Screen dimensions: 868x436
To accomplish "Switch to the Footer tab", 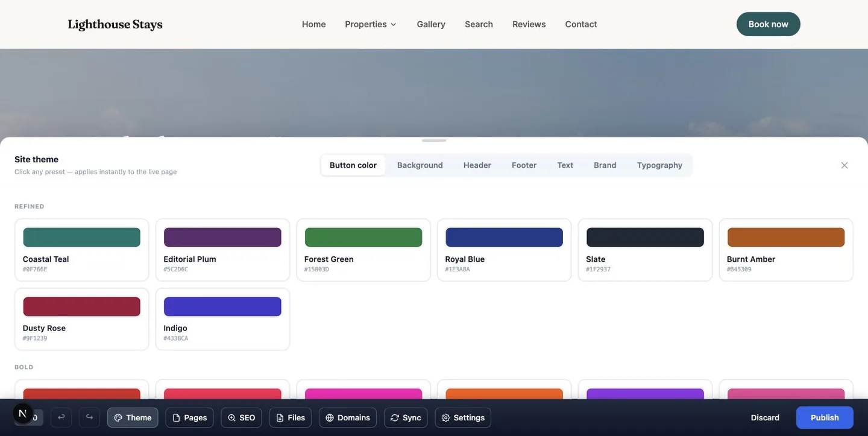I will (x=524, y=165).
